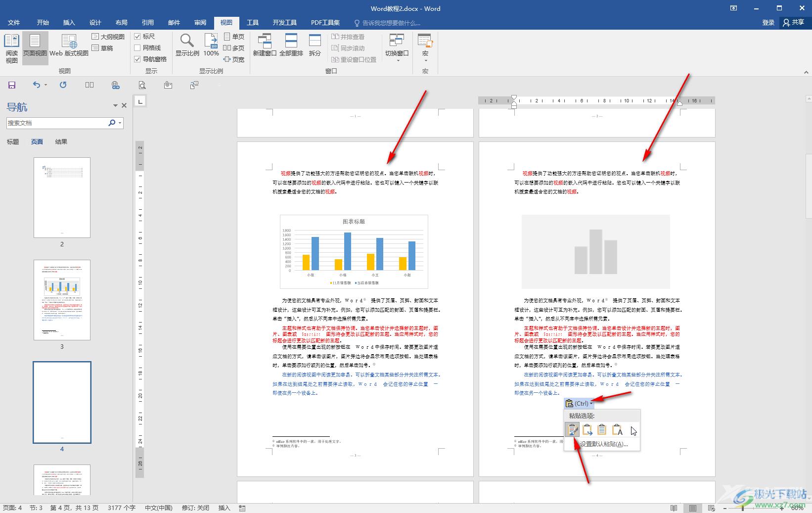Click the Sign in button (登录)
The height and width of the screenshot is (513, 812).
pyautogui.click(x=768, y=23)
